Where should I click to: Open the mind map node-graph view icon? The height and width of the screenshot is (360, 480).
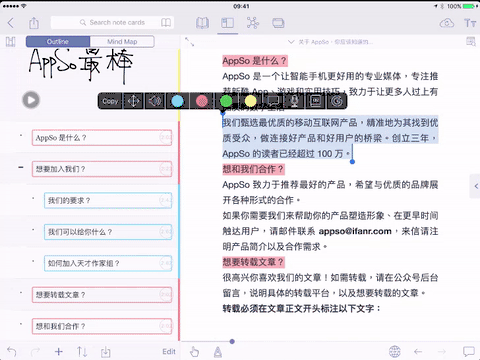253,23
